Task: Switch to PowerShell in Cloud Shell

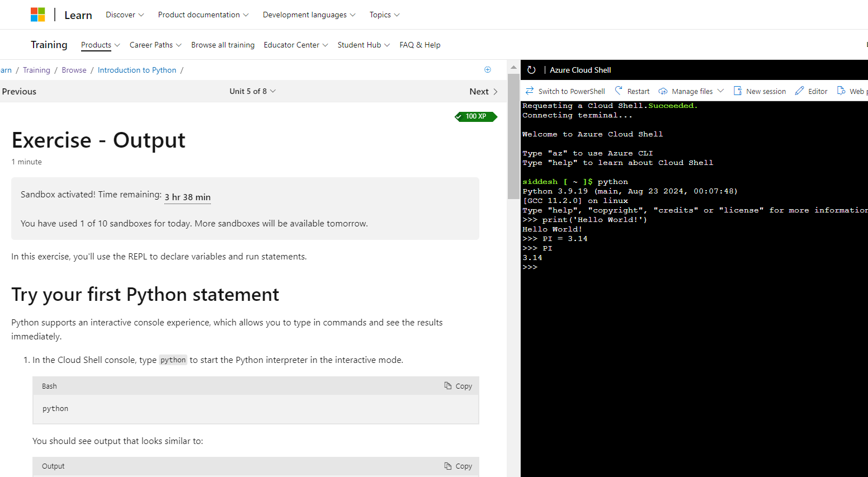Action: [565, 91]
